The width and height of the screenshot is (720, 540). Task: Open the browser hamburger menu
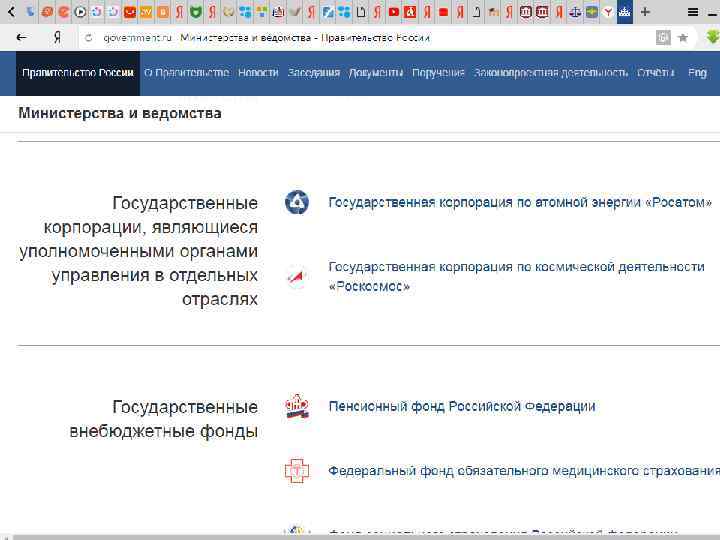[693, 12]
